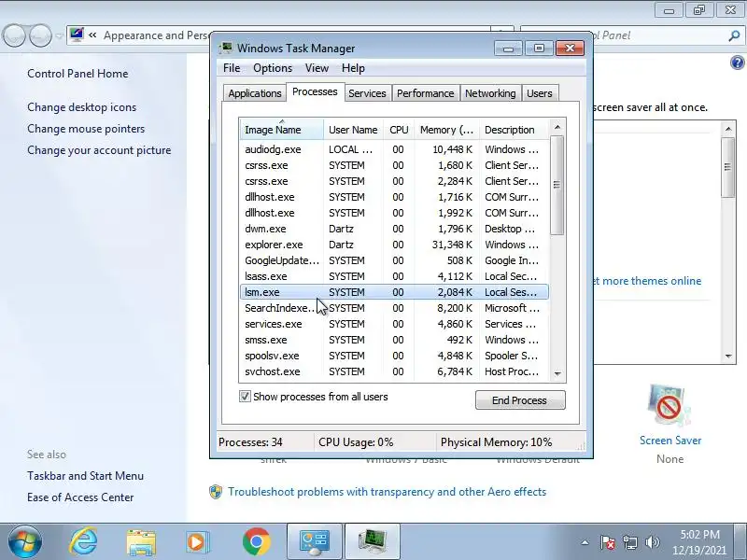Viewport: 747px width, 560px height.
Task: Click the process list scrollbar thumb
Action: tap(557, 185)
